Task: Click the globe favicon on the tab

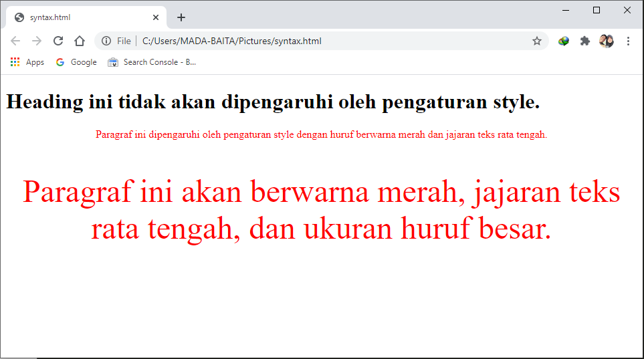Action: pyautogui.click(x=19, y=17)
